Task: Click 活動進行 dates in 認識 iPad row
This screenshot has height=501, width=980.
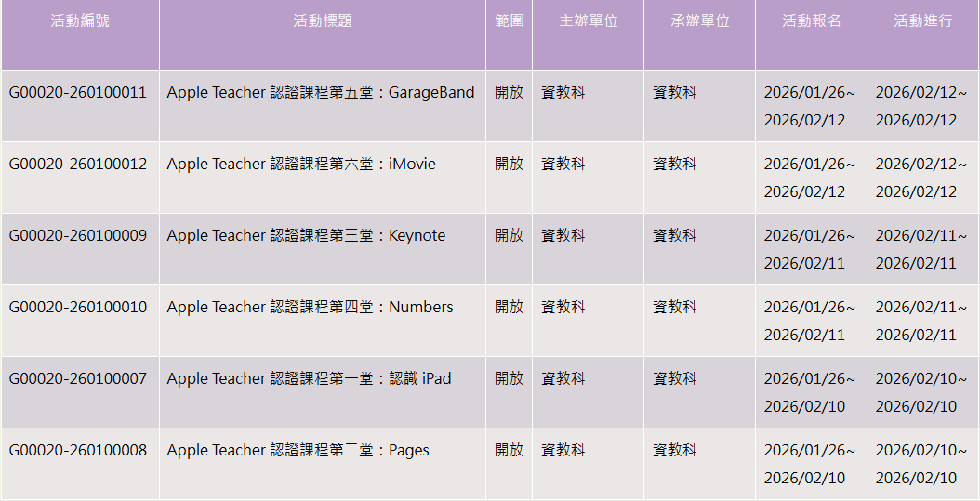Action: coord(921,392)
